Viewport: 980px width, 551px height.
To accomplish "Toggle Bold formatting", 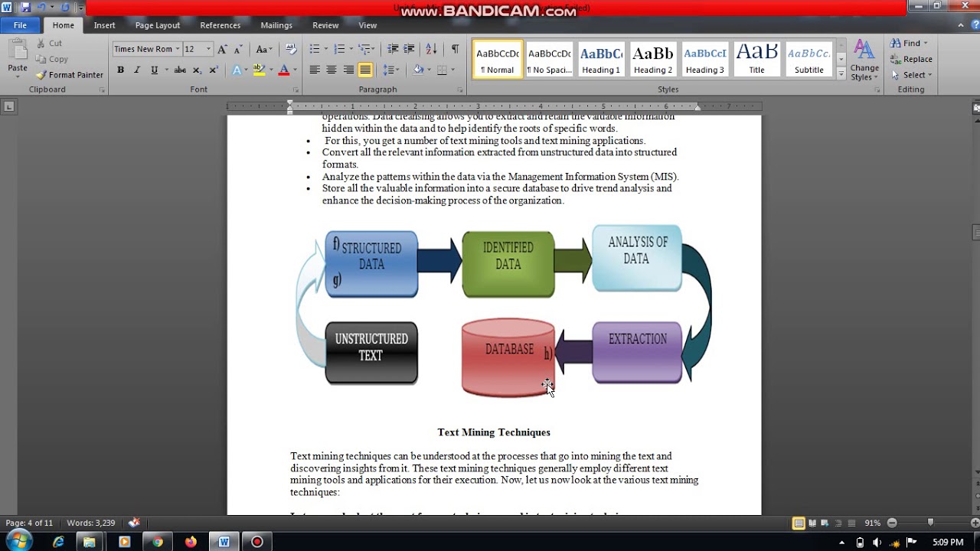I will (x=120, y=70).
